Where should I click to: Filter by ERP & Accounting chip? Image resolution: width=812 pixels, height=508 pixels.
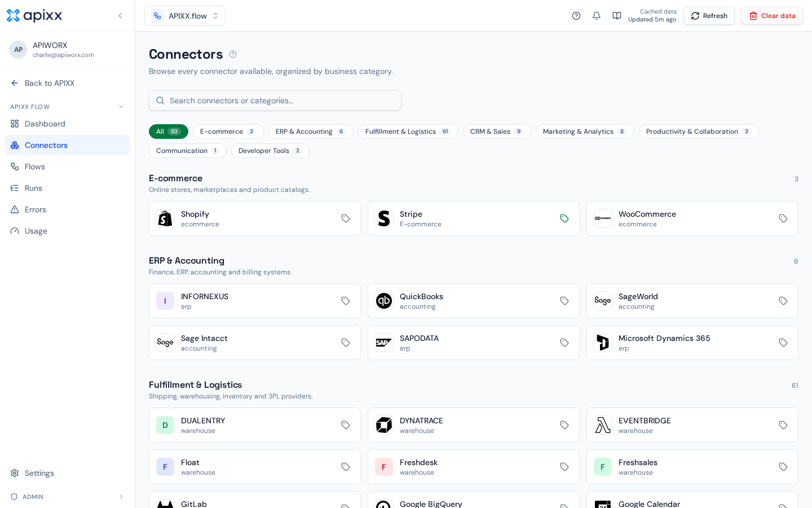coord(311,132)
